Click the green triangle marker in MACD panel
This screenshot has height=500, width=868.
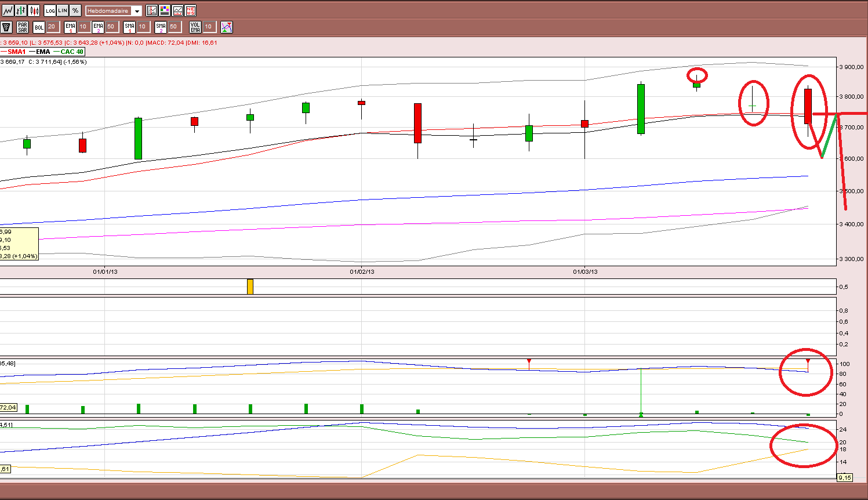tap(641, 415)
